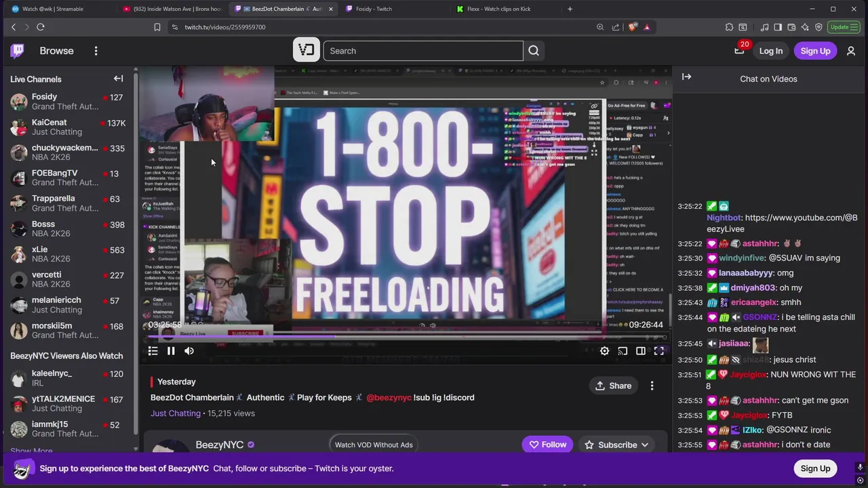Open the media control music note icon

click(x=765, y=27)
